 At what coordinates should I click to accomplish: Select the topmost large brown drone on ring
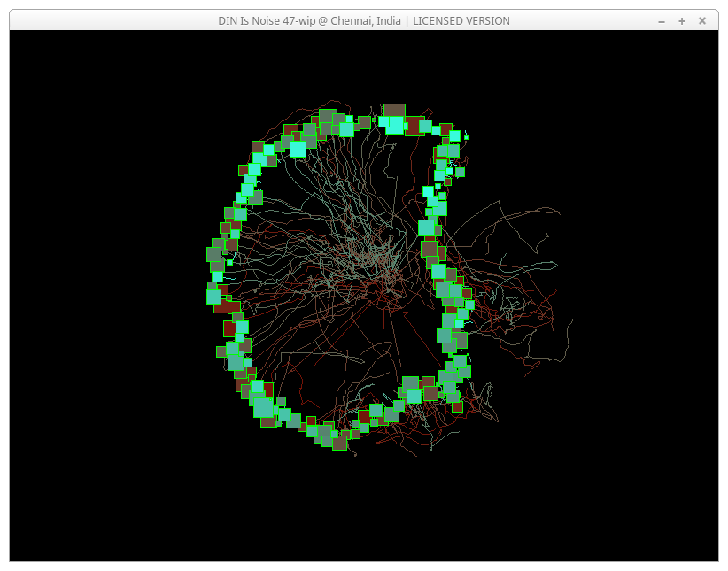(x=394, y=111)
